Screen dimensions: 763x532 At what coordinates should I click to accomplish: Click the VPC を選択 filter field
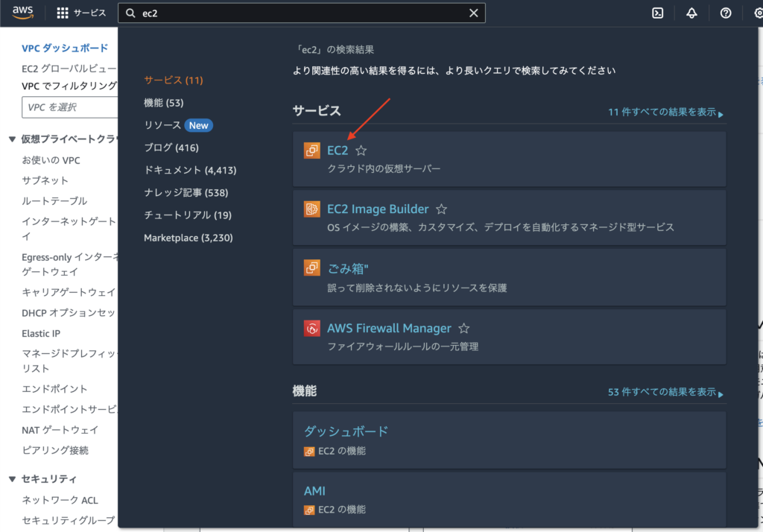coord(69,107)
